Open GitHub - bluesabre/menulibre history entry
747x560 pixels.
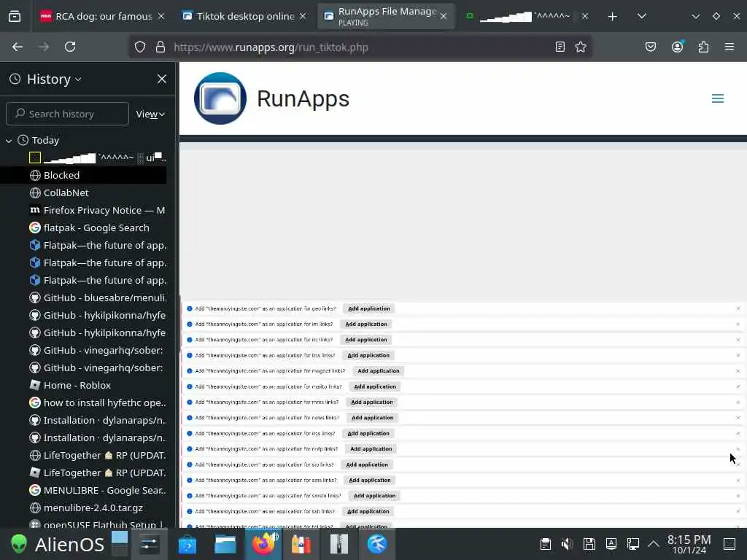(83, 297)
